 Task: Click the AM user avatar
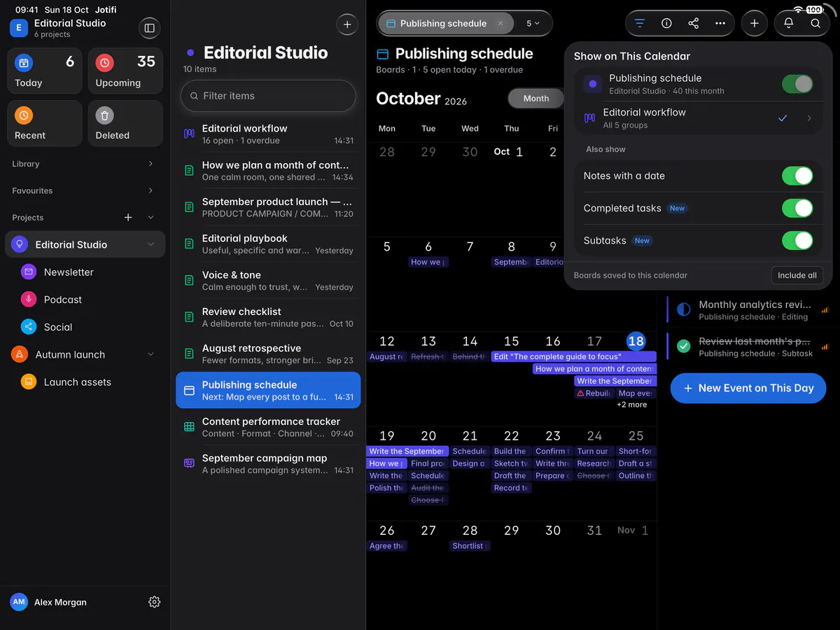click(x=19, y=602)
